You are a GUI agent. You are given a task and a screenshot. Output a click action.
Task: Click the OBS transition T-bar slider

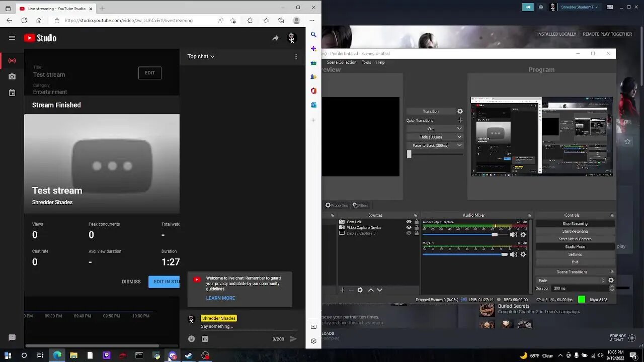tap(409, 155)
